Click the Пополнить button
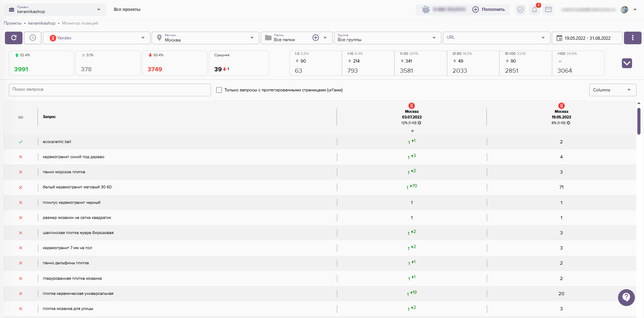Screen dimensions: 644x318 (x=489, y=9)
